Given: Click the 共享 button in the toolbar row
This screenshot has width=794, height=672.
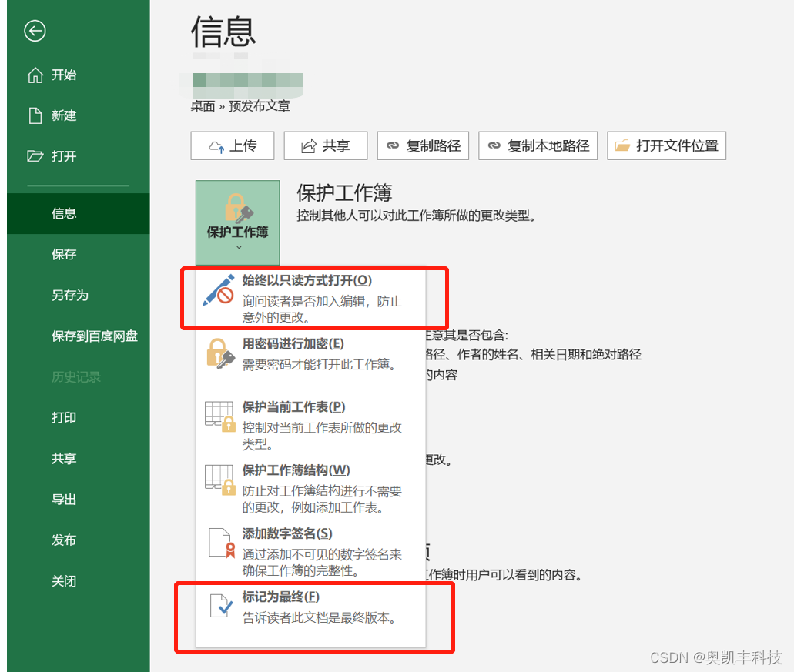Looking at the screenshot, I should pos(326,145).
